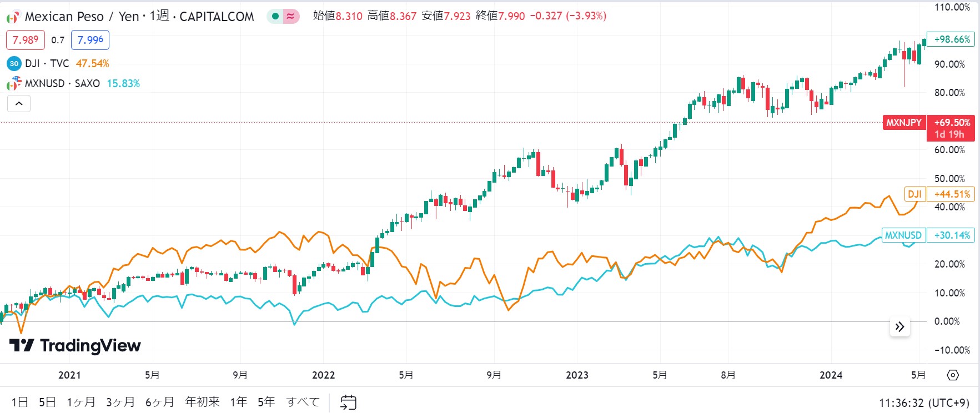
Task: Click the 高値8.367 high value
Action: click(x=392, y=16)
